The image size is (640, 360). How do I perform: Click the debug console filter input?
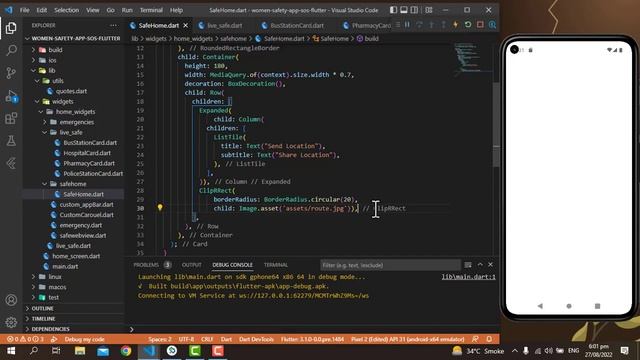pyautogui.click(x=390, y=265)
